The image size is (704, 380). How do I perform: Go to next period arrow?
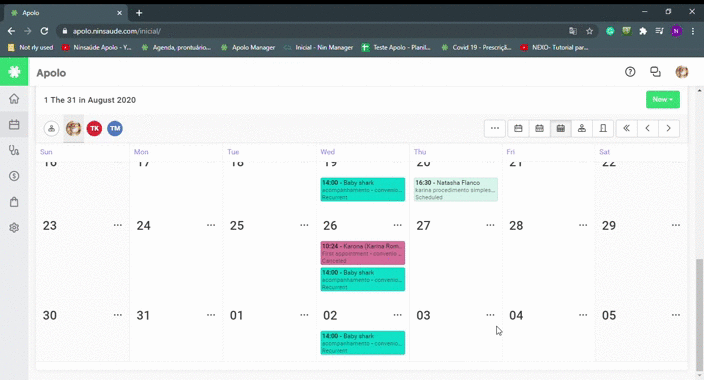tap(669, 128)
